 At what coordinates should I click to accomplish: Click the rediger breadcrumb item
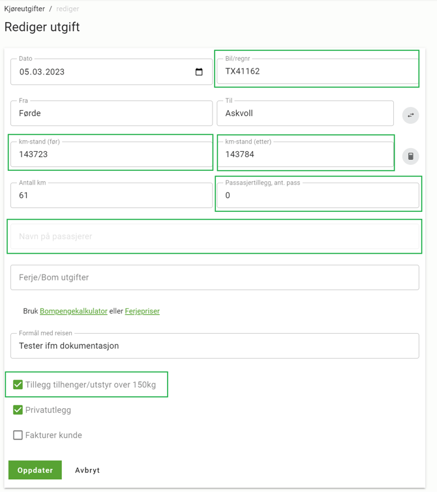68,8
